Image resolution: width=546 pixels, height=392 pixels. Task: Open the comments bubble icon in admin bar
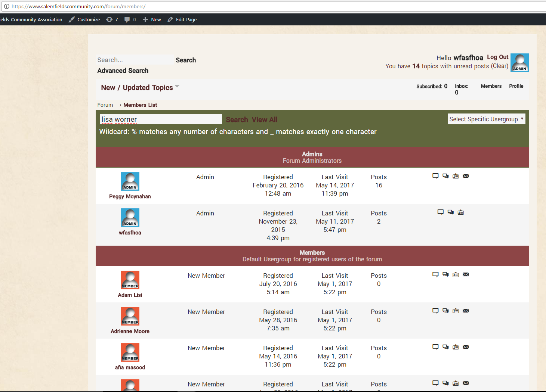[x=127, y=19]
